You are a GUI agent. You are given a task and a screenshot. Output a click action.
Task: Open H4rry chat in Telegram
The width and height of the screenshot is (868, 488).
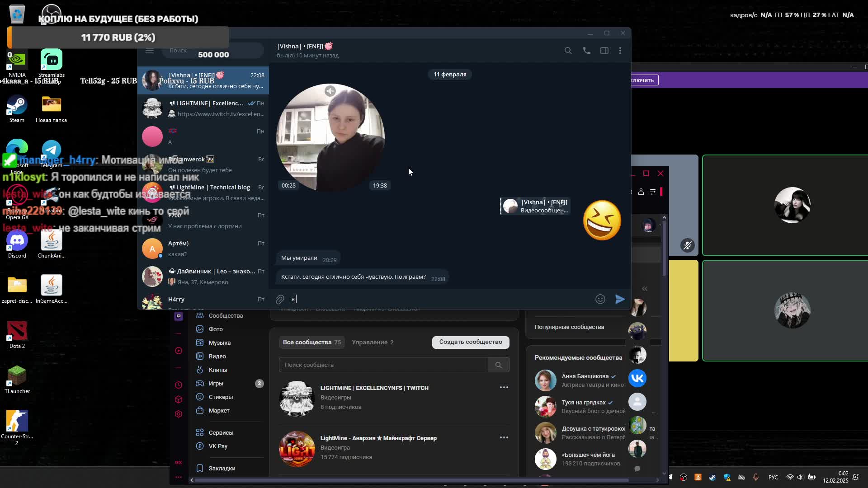[203, 300]
